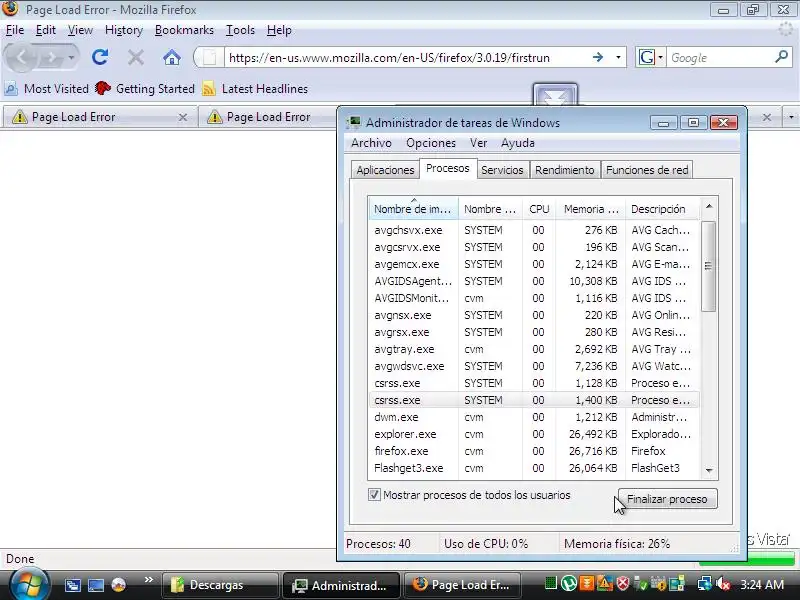
Task: Switch to the Servicios tab
Action: [502, 170]
